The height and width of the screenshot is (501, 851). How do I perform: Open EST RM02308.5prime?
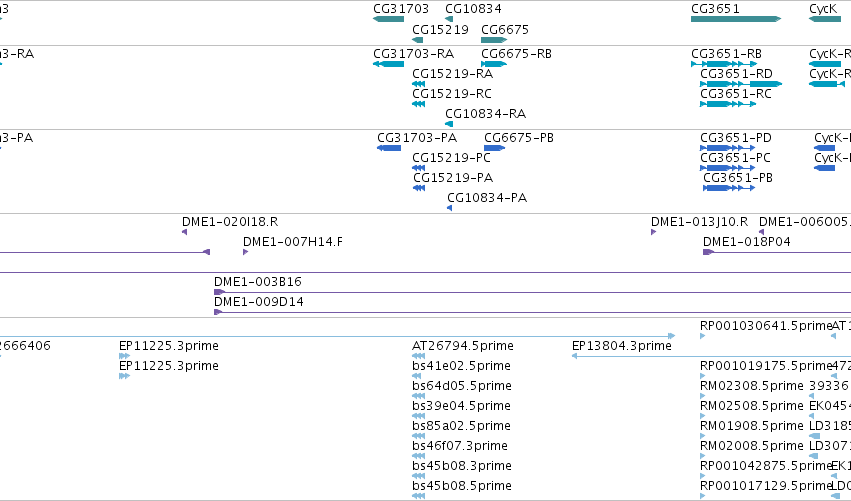[x=702, y=396]
